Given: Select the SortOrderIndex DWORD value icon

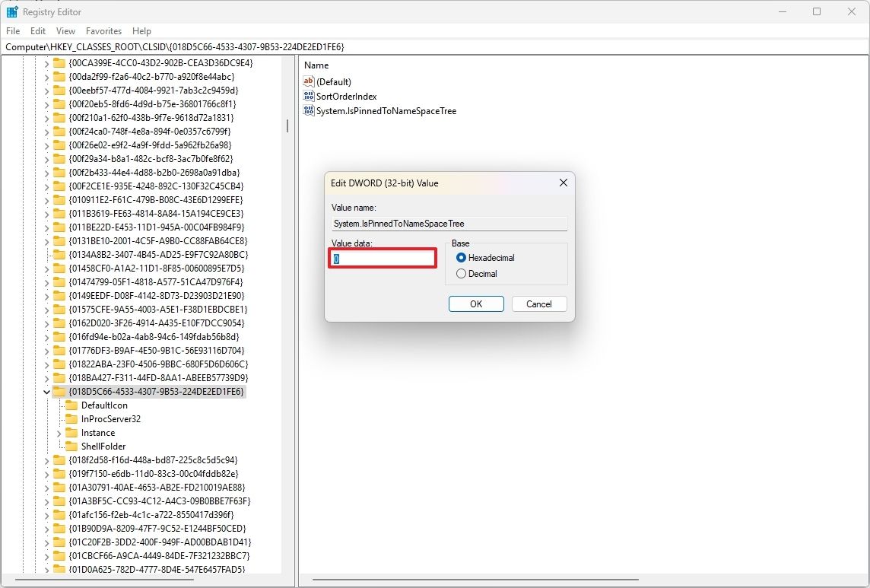Looking at the screenshot, I should click(309, 96).
